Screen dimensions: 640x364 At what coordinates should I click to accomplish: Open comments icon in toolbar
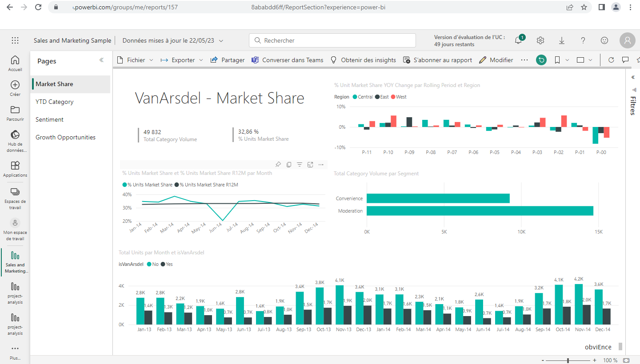625,60
